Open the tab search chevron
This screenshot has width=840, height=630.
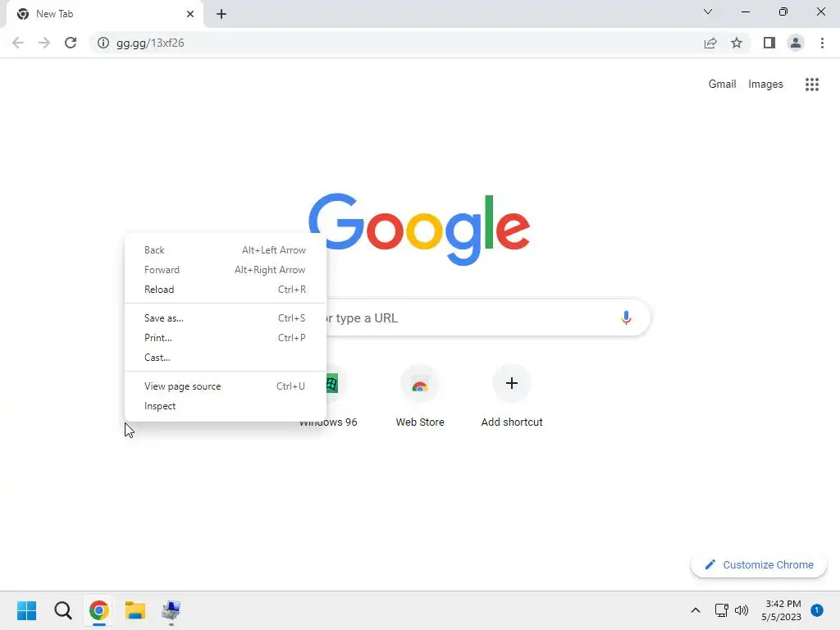pos(708,11)
